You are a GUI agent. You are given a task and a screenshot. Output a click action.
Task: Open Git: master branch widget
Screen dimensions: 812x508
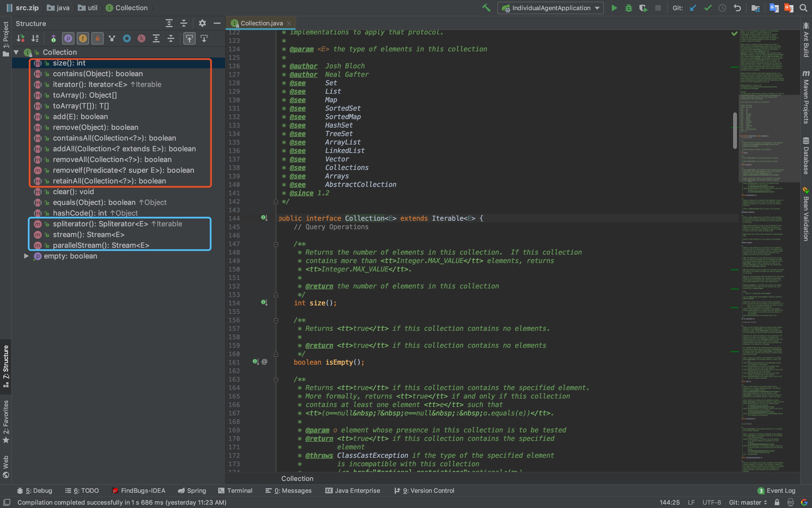748,502
